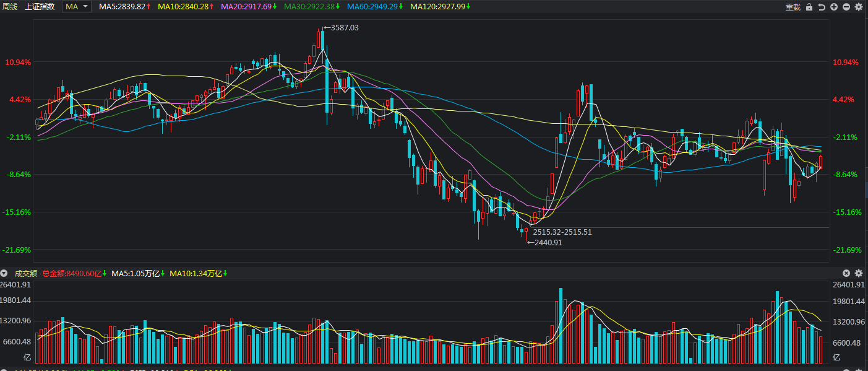Select the yellow MA10:2840.28 indicator label
Viewport: 868px width, 371px height.
click(183, 6)
